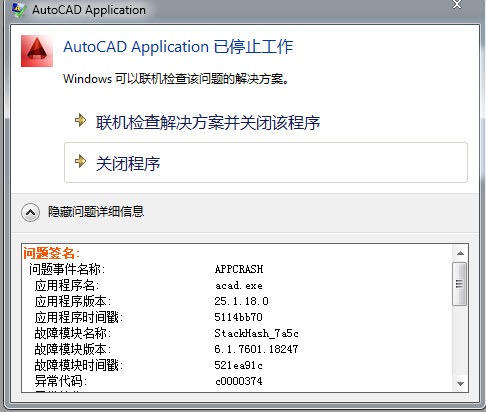This screenshot has height=412, width=486.
Task: Click the 故障模块时间戳 label
Action: 79,365
